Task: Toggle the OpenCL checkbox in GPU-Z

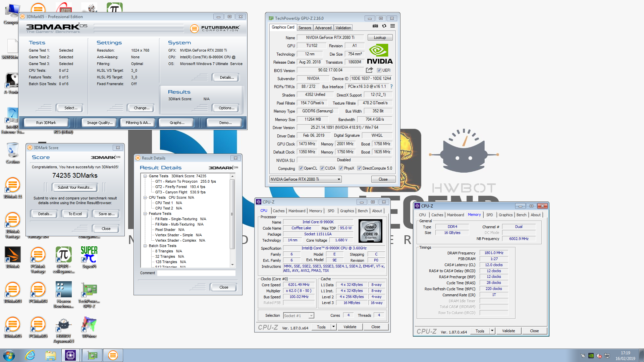Action: 301,168
